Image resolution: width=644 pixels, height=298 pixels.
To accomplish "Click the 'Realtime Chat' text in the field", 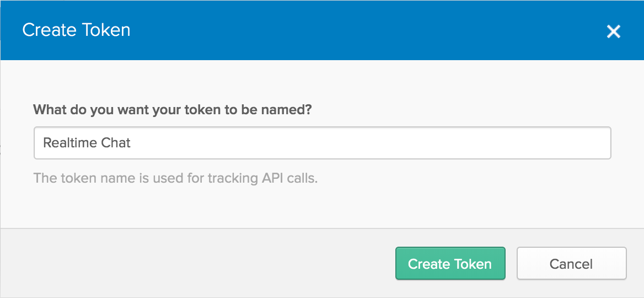I will pos(87,143).
